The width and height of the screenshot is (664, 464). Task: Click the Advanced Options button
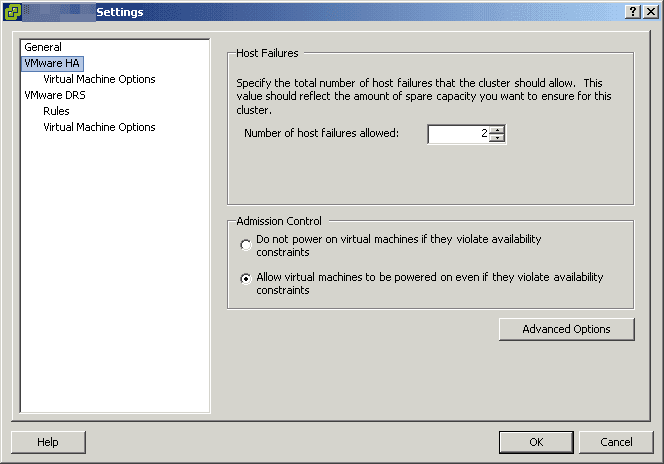(567, 329)
